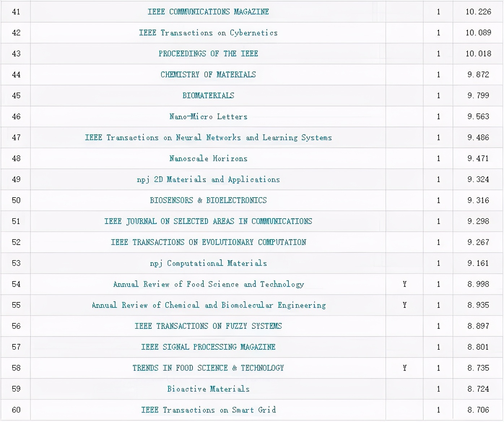Open IEEE SIGNAL PROCESSING MAGAZINE link
This screenshot has width=504, height=422.
pos(208,347)
